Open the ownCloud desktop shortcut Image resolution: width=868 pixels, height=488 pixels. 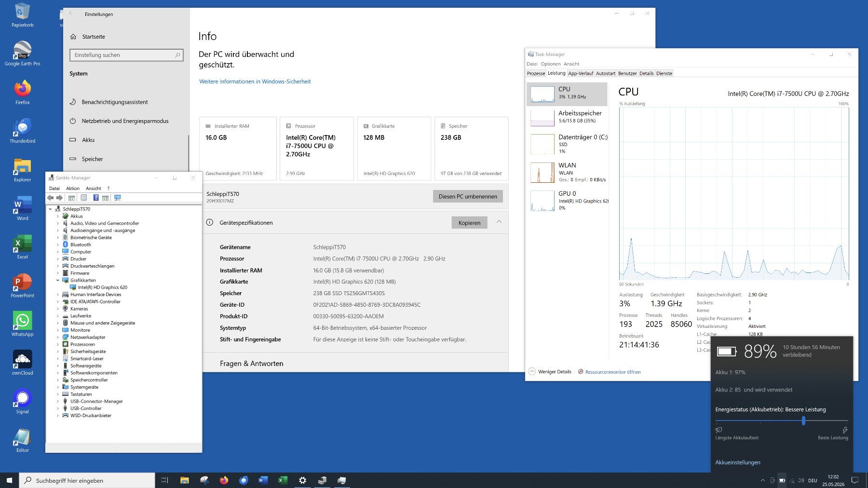click(23, 363)
